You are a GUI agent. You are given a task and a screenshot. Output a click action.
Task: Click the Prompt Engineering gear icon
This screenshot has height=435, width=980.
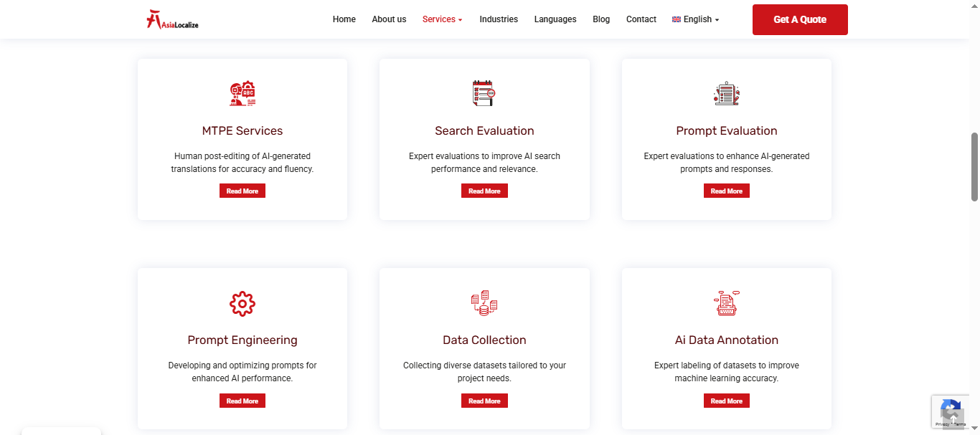pos(242,304)
